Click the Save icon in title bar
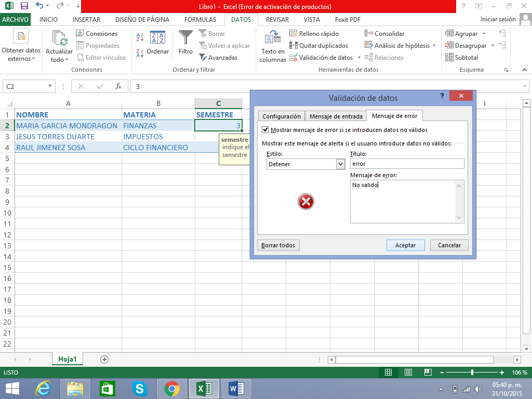The height and width of the screenshot is (399, 532). coord(24,7)
